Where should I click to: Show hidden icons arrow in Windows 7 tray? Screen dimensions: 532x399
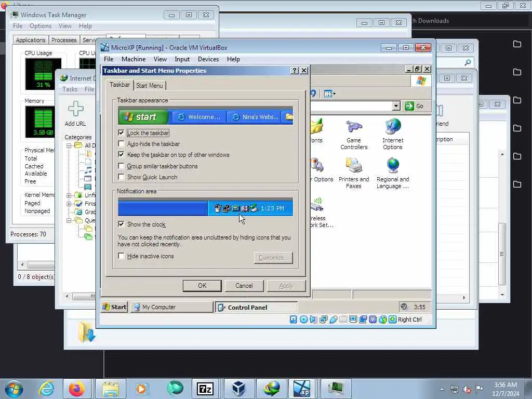click(442, 390)
